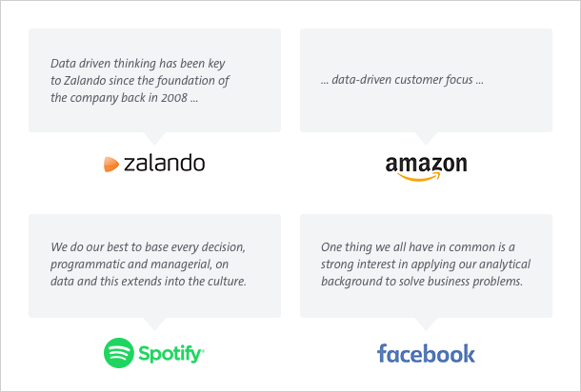Click the speech bubble pointer above Spotify
The image size is (581, 392).
pos(154,323)
